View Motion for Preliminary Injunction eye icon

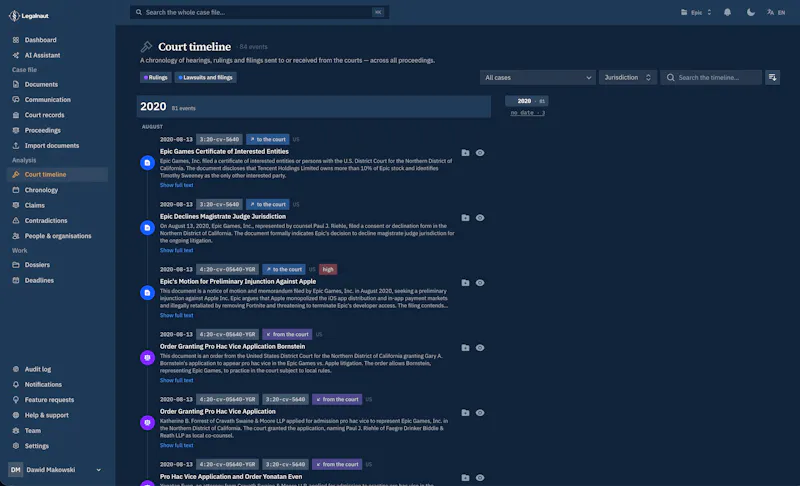pyautogui.click(x=480, y=283)
